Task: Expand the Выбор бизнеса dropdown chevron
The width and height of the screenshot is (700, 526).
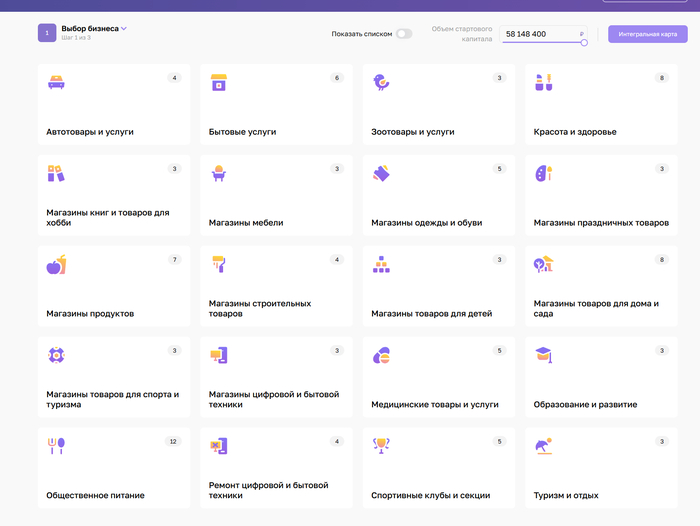Action: coord(124,29)
